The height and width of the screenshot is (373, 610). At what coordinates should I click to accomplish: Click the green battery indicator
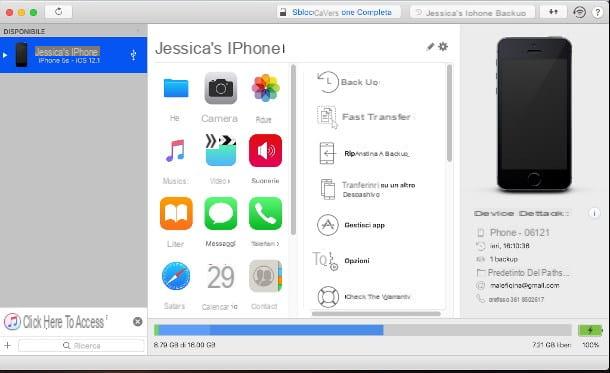coord(590,330)
